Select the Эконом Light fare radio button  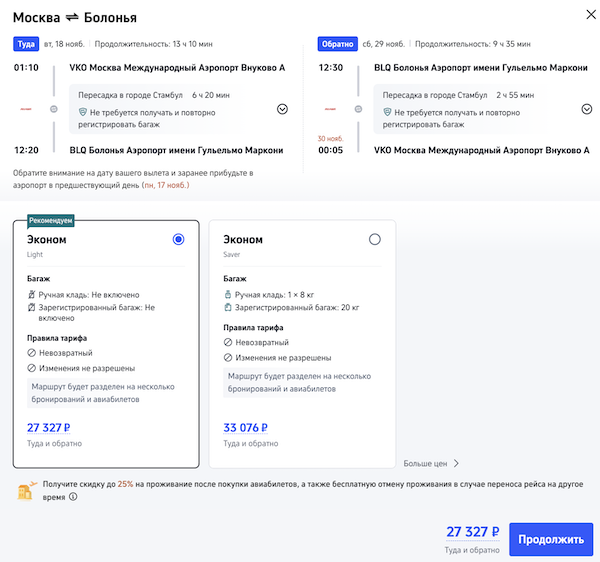click(x=178, y=239)
